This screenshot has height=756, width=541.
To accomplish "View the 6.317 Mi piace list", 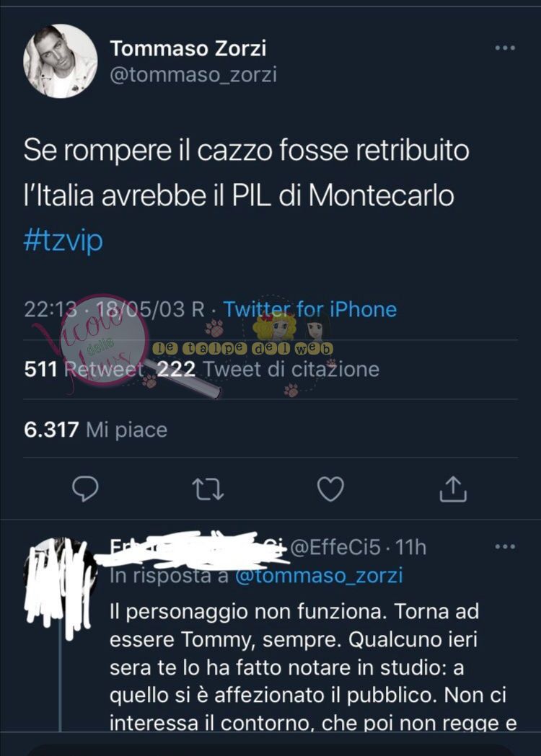I will 95,429.
